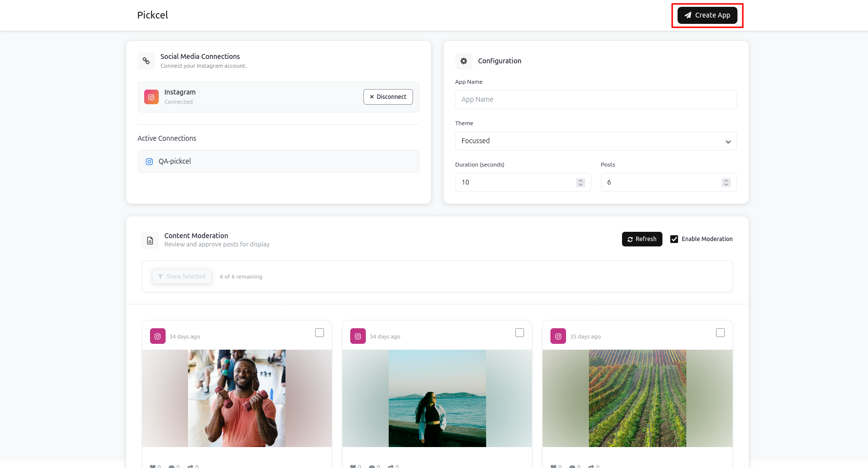The image size is (868, 468).
Task: Click the link icon beside Social Media Connections
Action: [x=146, y=60]
